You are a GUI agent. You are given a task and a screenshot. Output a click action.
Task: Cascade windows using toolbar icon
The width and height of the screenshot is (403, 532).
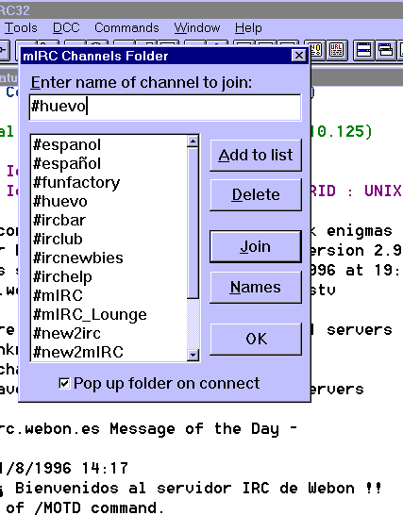pyautogui.click(x=385, y=51)
